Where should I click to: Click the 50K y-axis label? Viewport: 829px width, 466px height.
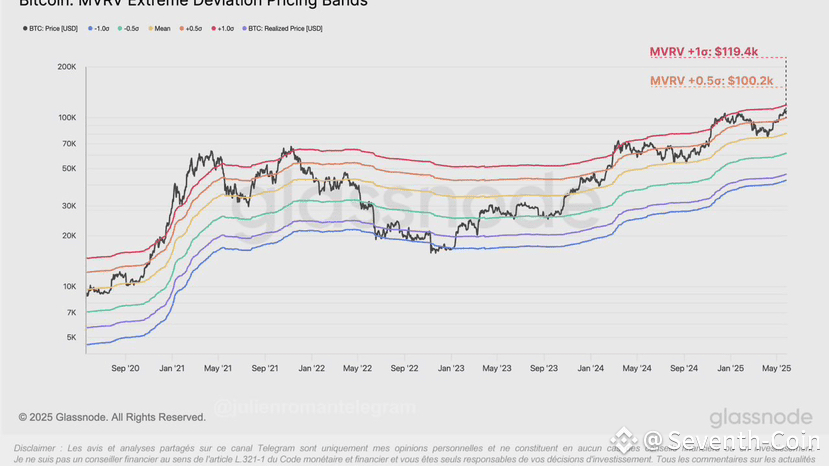pos(69,169)
